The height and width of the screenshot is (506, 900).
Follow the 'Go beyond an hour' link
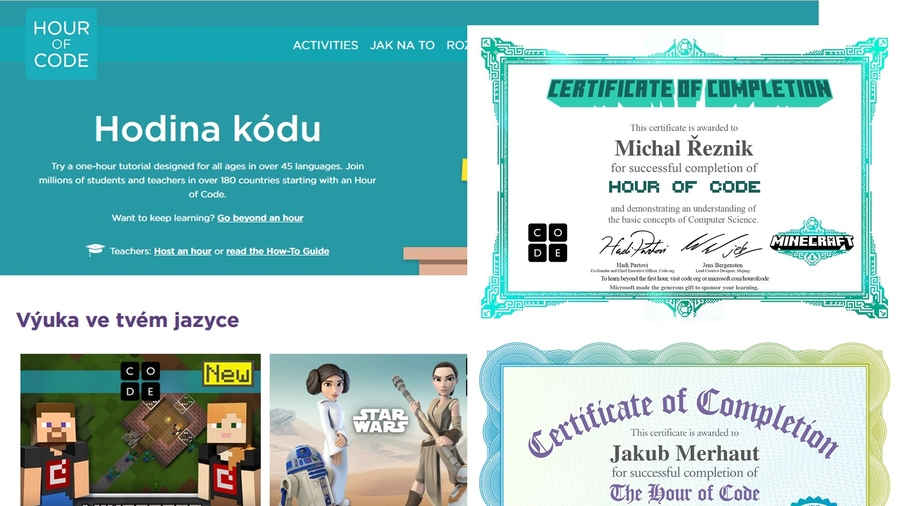coord(260,218)
